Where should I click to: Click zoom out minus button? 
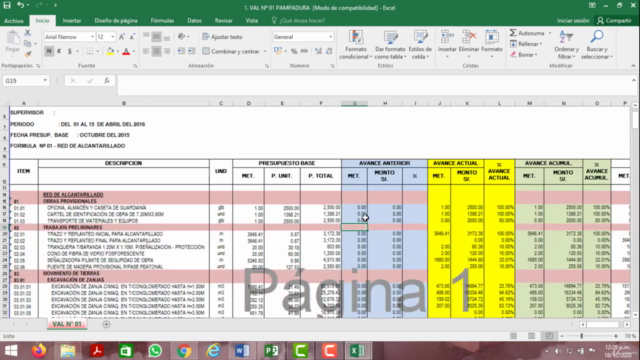tap(562, 336)
